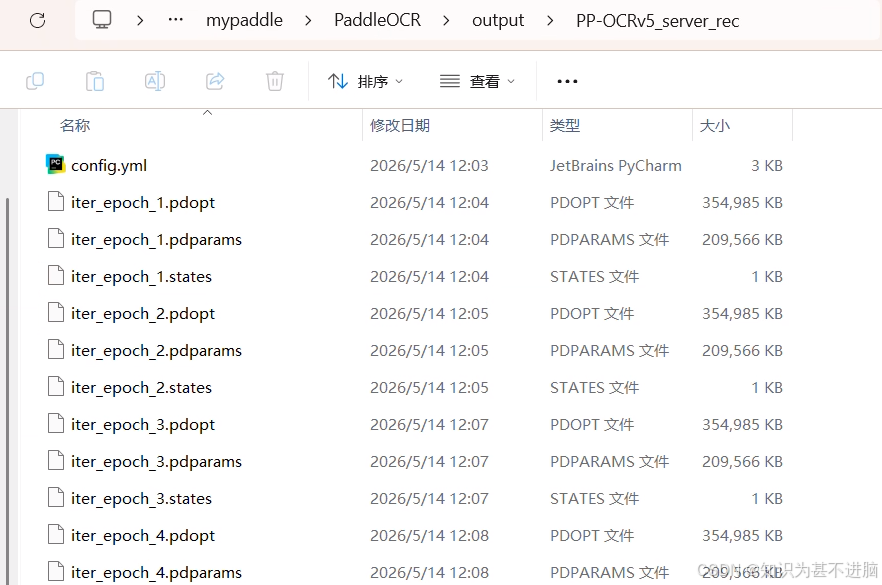Select file iter_epoch_4.pdopt
The height and width of the screenshot is (585, 882).
coord(143,536)
